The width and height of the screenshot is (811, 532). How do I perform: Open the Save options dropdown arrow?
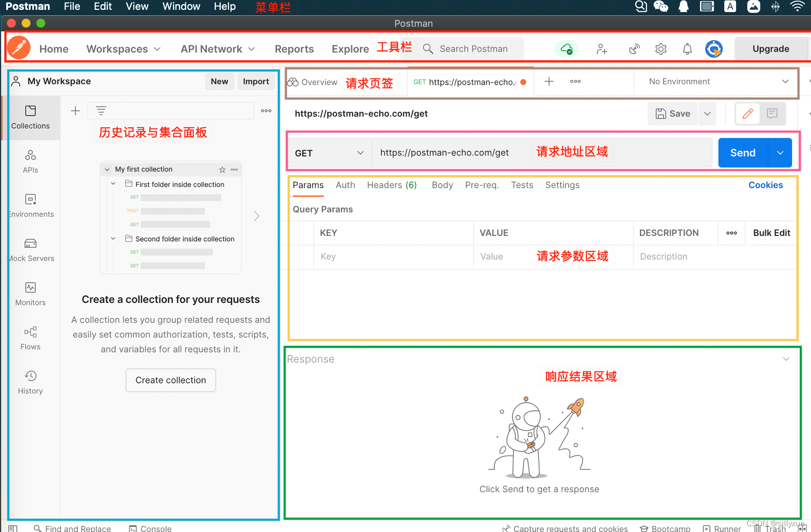pos(707,113)
